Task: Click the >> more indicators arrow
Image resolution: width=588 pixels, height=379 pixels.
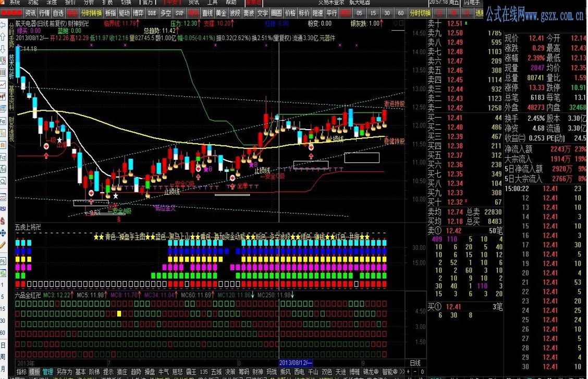Action: click(402, 372)
